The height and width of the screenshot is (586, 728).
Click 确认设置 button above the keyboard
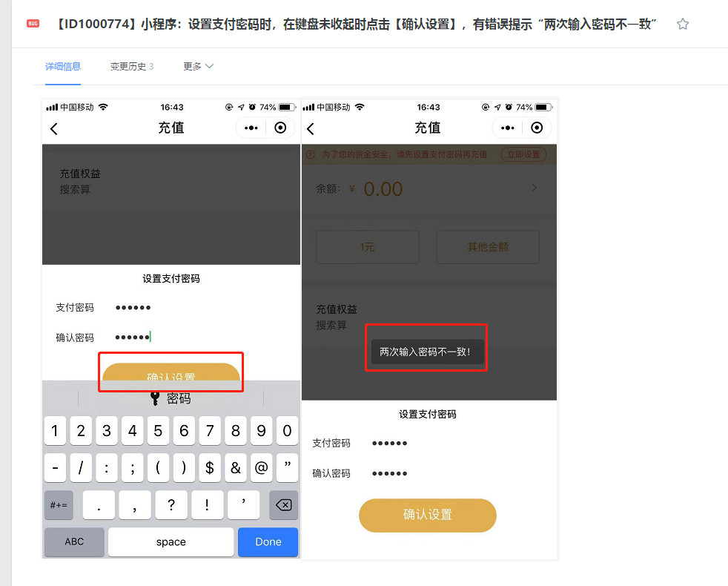tap(171, 372)
